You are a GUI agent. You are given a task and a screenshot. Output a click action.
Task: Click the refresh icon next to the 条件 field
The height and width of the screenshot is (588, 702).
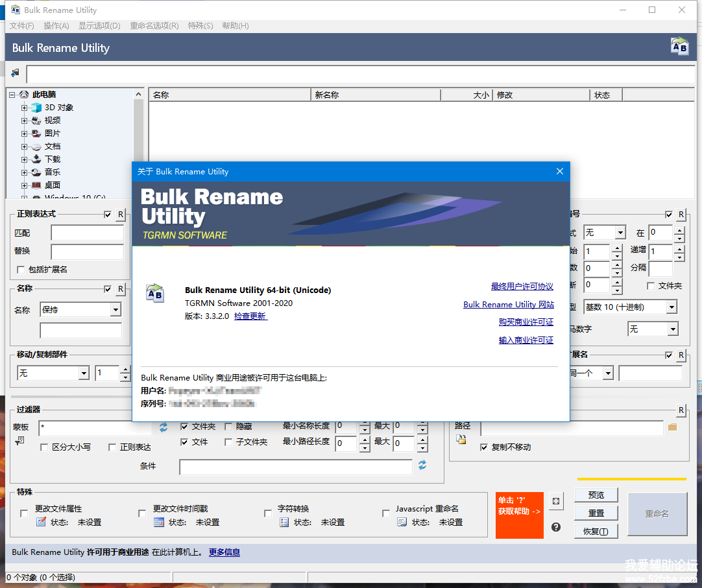point(422,465)
